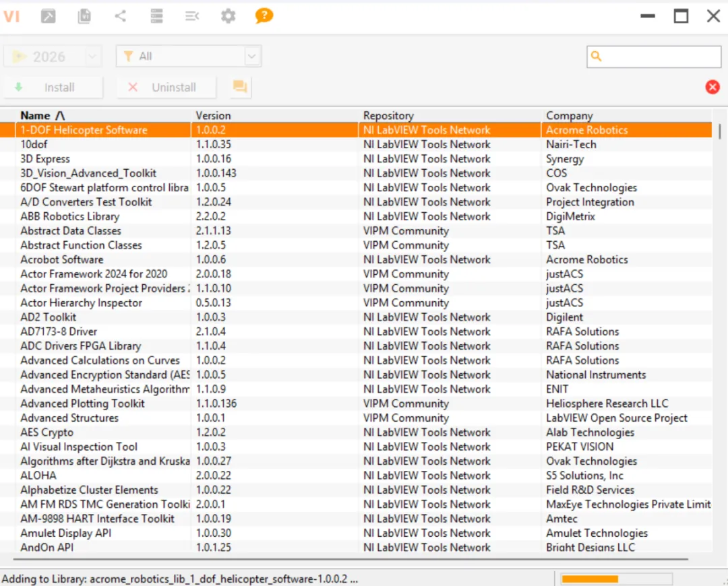Click the VI logo icon
Screen dimensions: 728x586
tap(11, 16)
